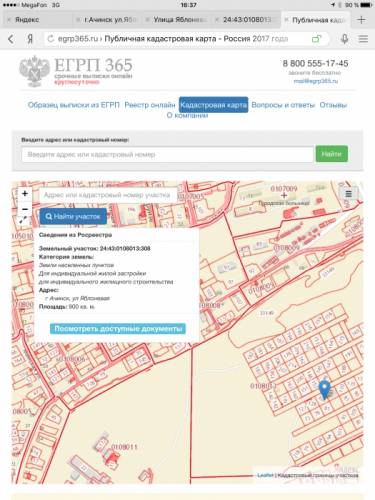Click the blue map location pin
This screenshot has width=375, height=500.
pos(324,390)
